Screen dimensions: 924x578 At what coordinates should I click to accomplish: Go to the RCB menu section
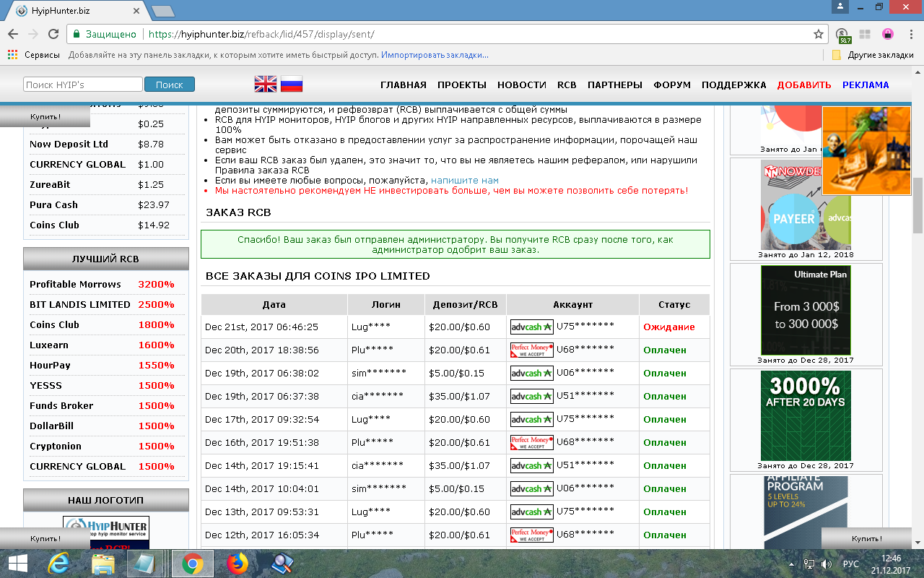point(567,85)
